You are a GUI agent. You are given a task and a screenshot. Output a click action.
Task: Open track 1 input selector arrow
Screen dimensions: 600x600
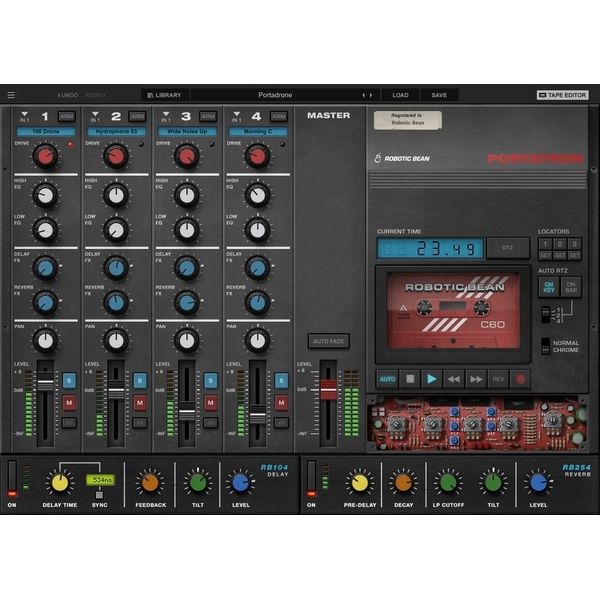tap(24, 114)
